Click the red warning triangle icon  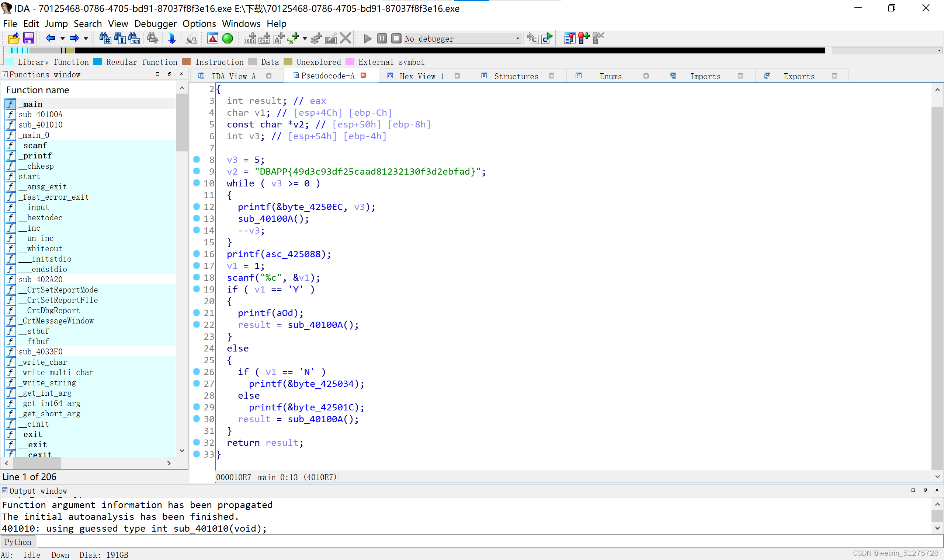point(213,38)
